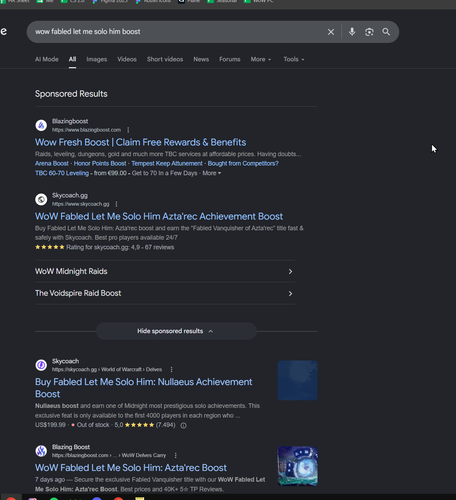Viewport: 456px width, 500px height.
Task: Click the Azta'rec Boost result thumbnail image
Action: pos(298,466)
